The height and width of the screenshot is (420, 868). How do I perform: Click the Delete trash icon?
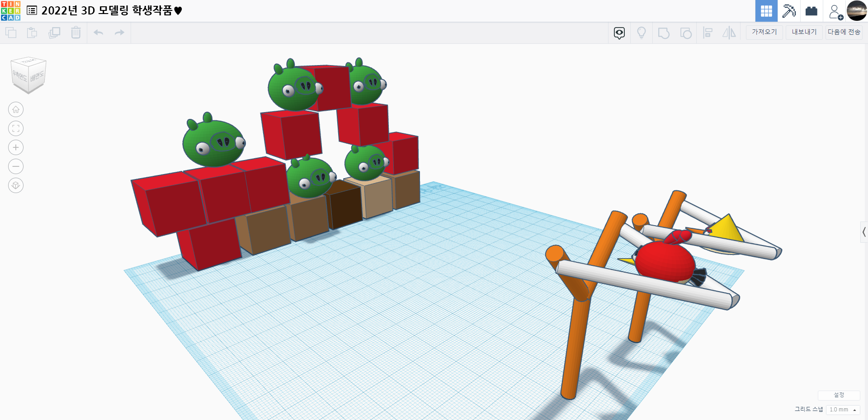click(x=76, y=33)
